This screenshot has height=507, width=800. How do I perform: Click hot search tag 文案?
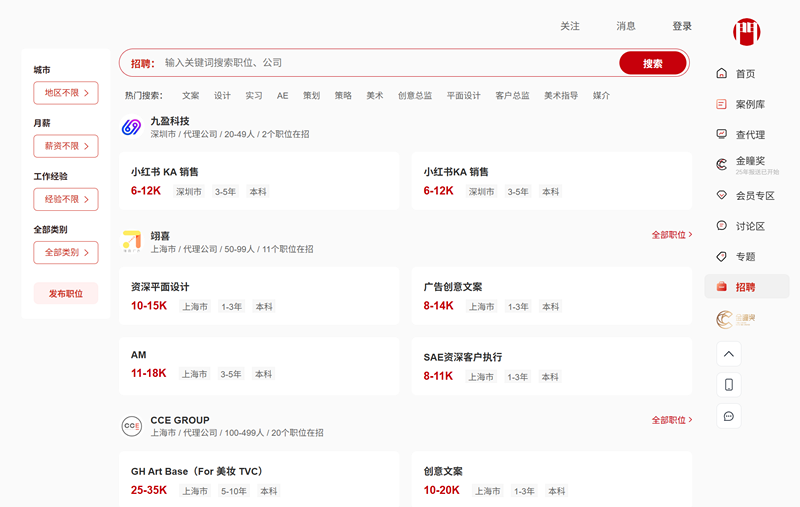[191, 95]
